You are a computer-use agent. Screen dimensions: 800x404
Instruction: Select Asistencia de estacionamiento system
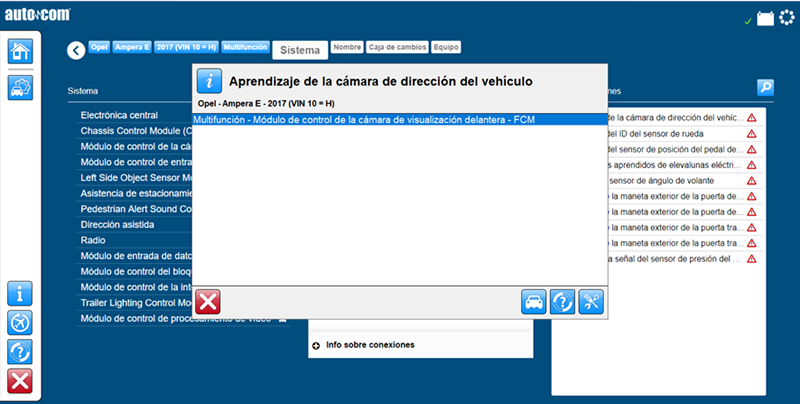134,193
